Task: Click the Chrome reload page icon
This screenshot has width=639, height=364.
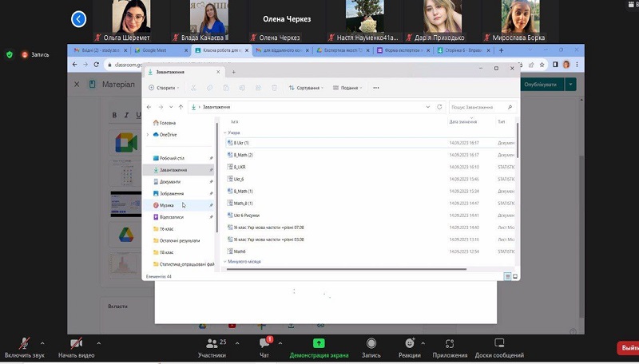Action: point(96,65)
